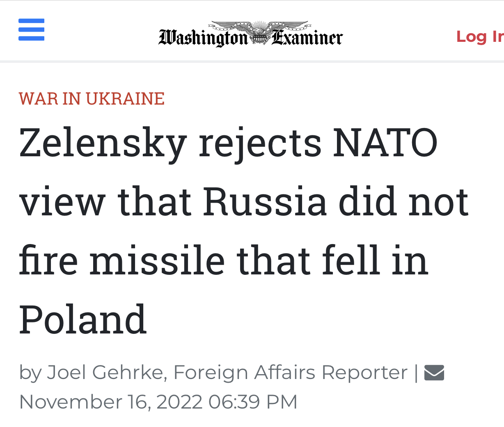The height and width of the screenshot is (427, 504).
Task: Email the author via envelope icon
Action: [434, 372]
